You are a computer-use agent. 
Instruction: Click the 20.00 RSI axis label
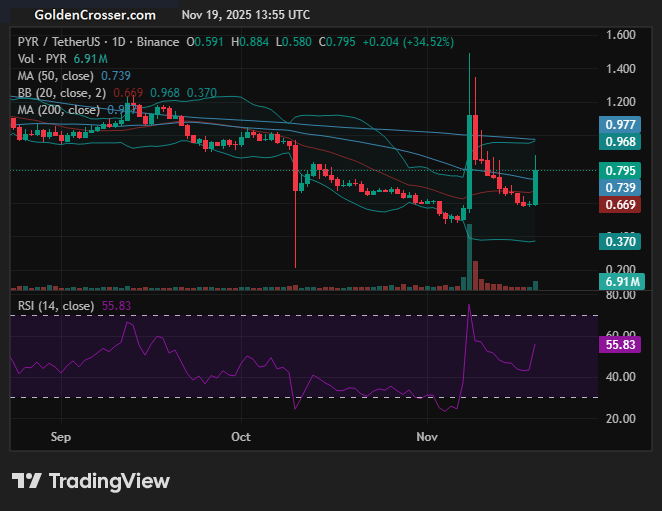click(x=621, y=419)
